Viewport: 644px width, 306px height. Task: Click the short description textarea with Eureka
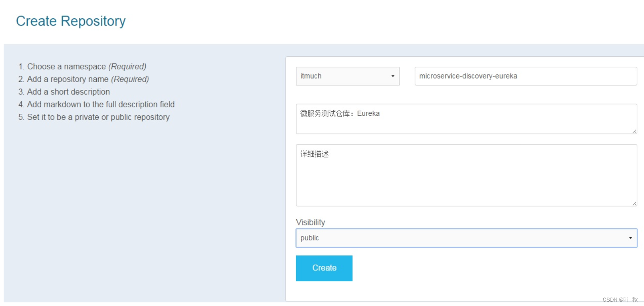[466, 119]
